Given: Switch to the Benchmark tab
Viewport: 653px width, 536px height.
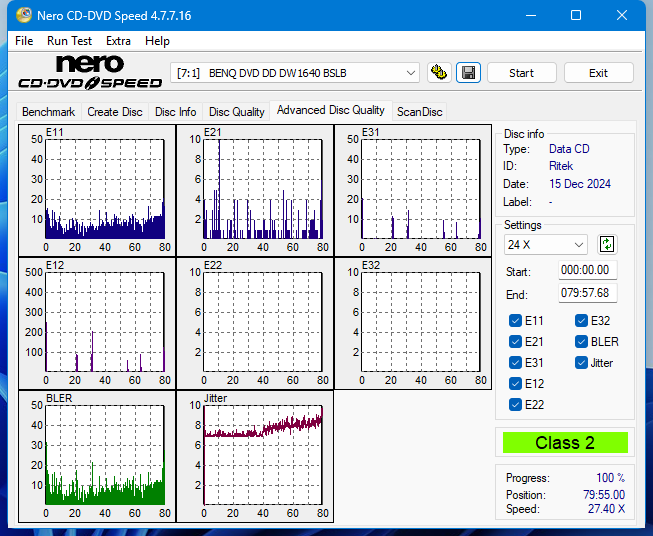Looking at the screenshot, I should pyautogui.click(x=48, y=112).
